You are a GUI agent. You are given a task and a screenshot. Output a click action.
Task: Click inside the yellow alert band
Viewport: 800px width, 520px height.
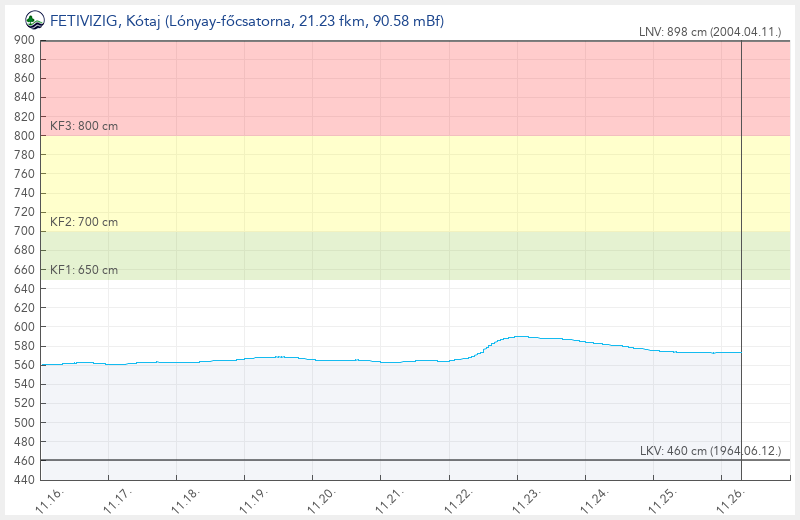(x=400, y=183)
